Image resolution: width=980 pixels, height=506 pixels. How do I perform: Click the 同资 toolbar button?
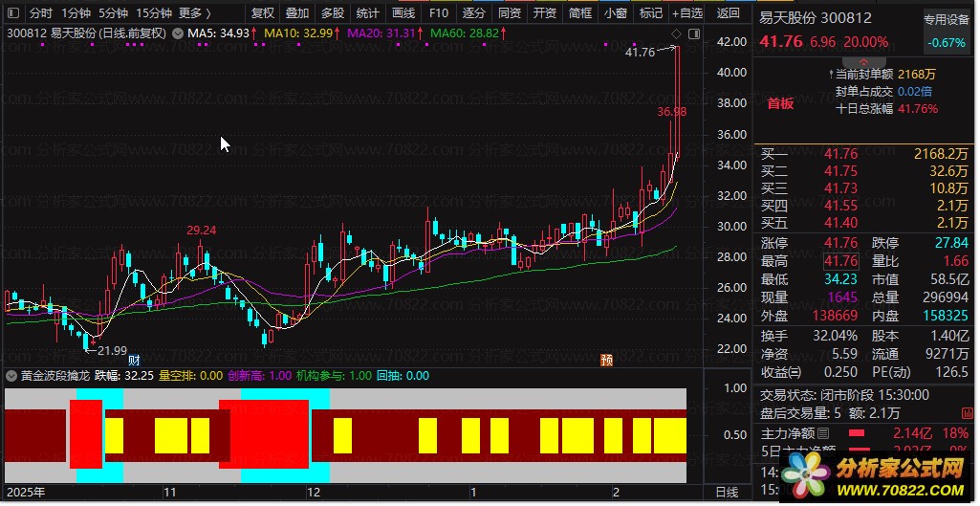[x=510, y=13]
